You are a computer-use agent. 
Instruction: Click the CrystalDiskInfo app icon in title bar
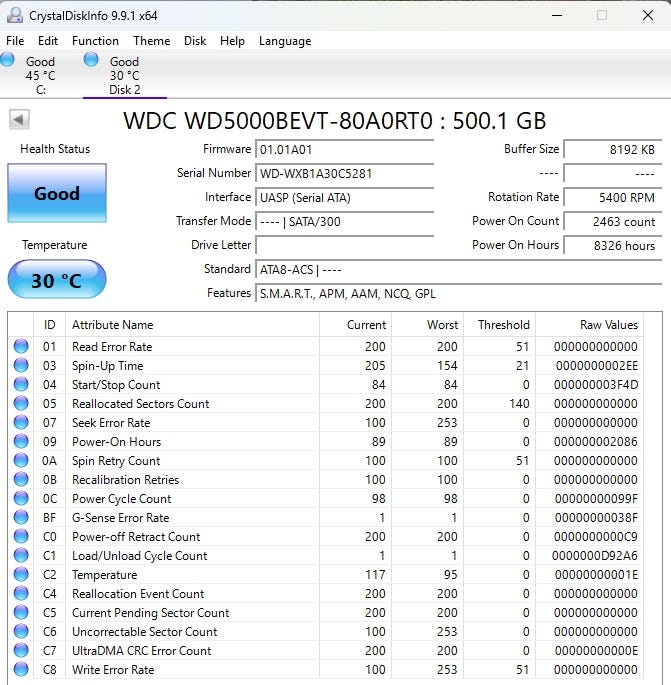coord(14,15)
